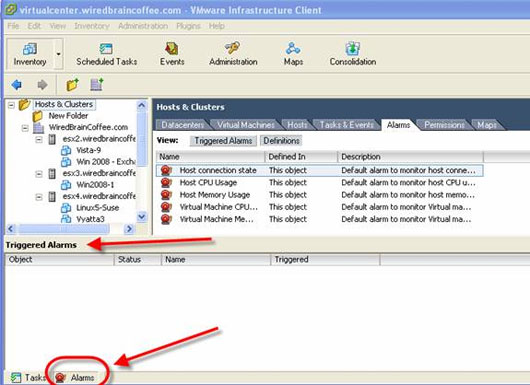Select the Host CPU Usage alarm icon
This screenshot has width=530, height=385.
coord(166,183)
